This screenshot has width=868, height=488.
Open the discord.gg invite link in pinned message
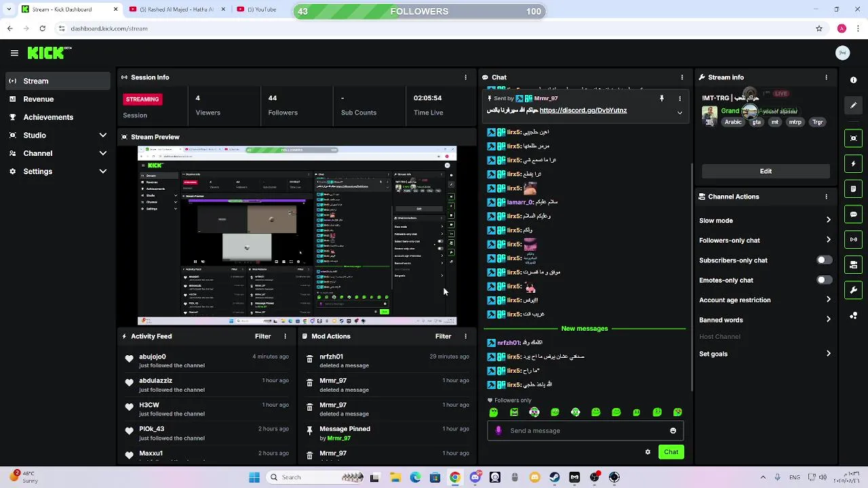coord(583,110)
